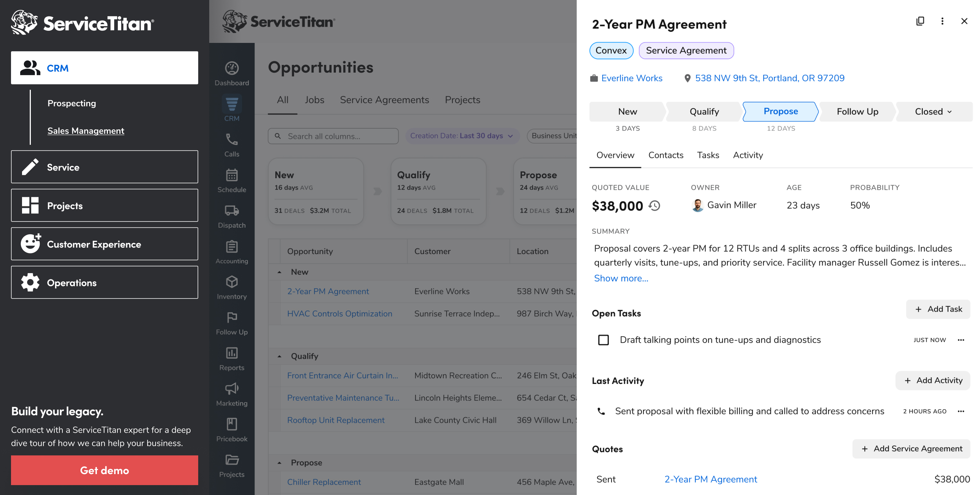
Task: Collapse the New opportunities group
Action: pyautogui.click(x=280, y=272)
